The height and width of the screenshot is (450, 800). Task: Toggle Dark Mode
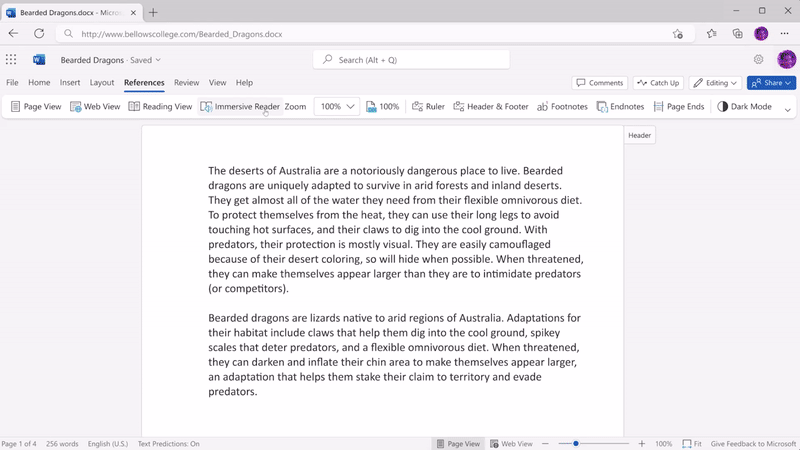click(744, 107)
